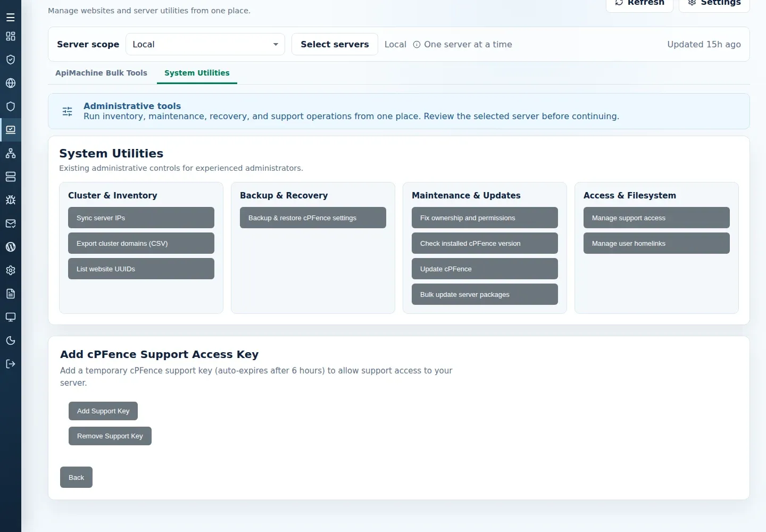Select the System Utilities tab
This screenshot has width=766, height=532.
pos(197,73)
